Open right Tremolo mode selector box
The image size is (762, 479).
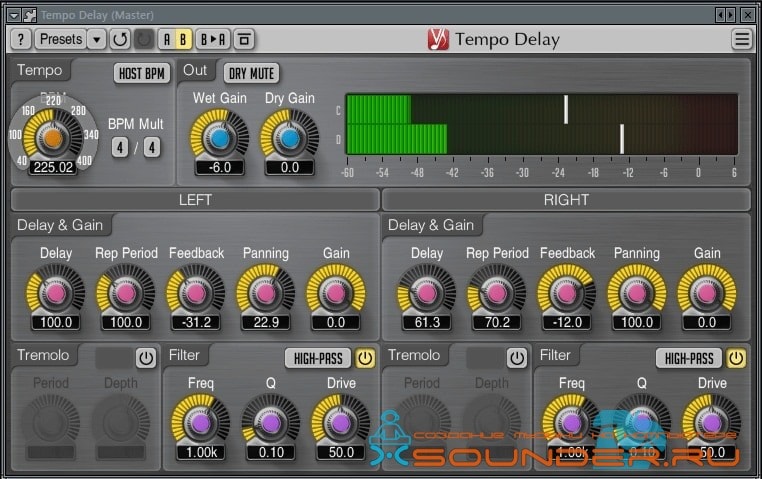pyautogui.click(x=485, y=358)
